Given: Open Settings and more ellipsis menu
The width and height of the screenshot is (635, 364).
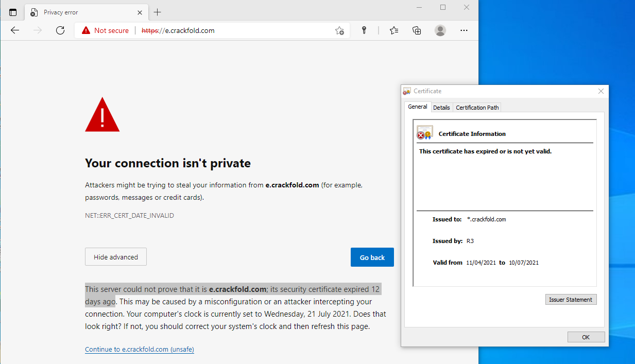Looking at the screenshot, I should tap(464, 30).
